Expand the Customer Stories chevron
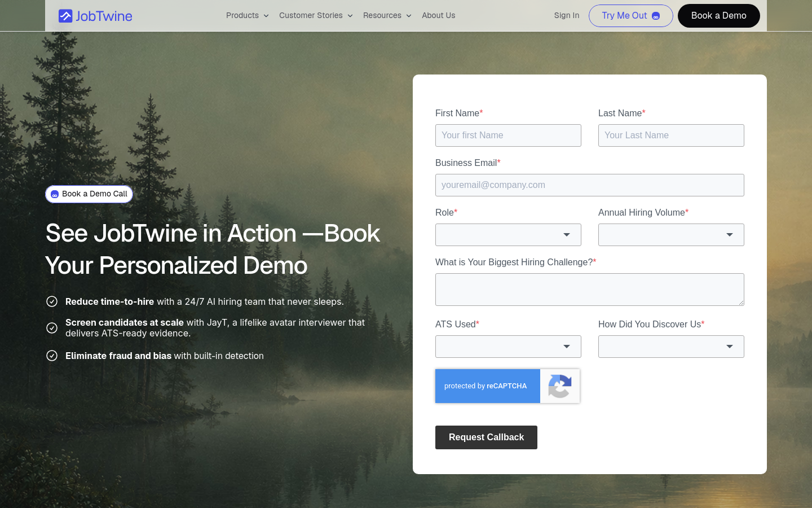812x508 pixels. pyautogui.click(x=350, y=16)
